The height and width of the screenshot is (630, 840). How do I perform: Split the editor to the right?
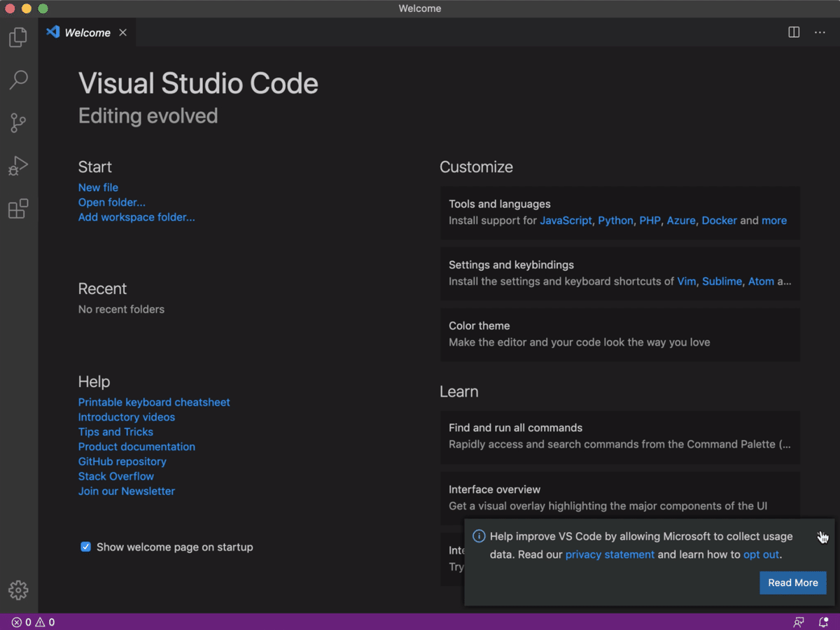[x=794, y=32]
